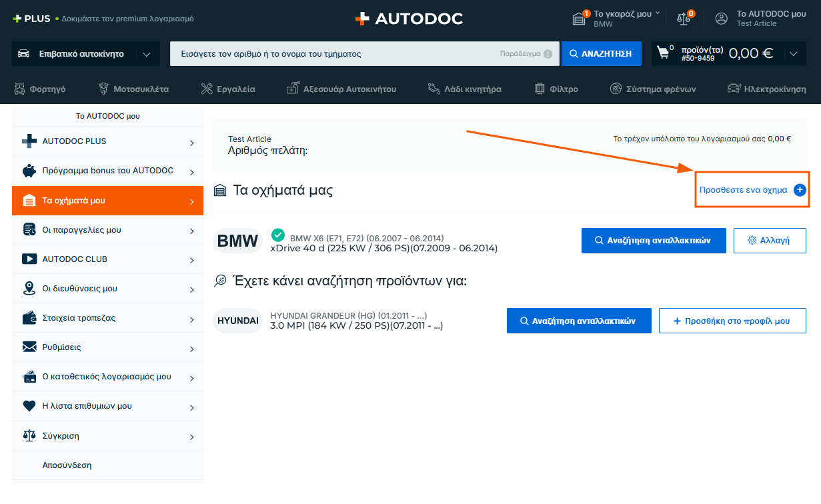Click the HYUNDAI brand logo thumbnail
This screenshot has height=504, width=821.
(x=238, y=321)
